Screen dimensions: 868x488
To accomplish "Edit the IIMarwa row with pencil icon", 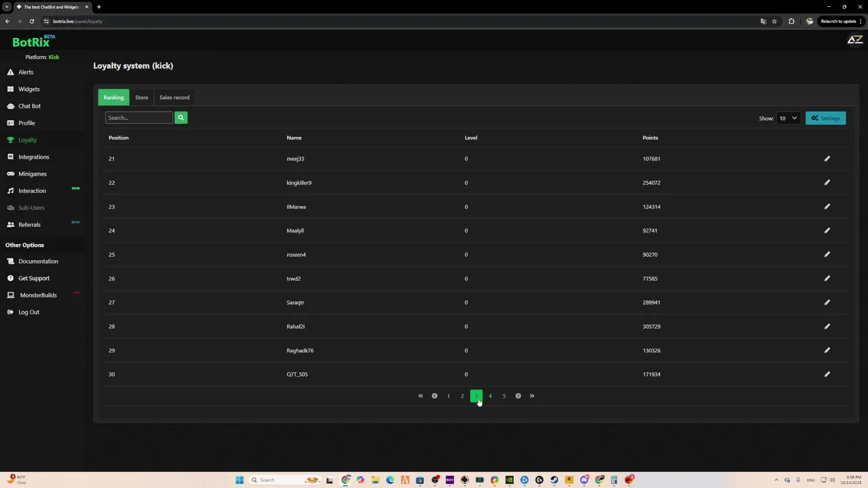I will click(827, 207).
